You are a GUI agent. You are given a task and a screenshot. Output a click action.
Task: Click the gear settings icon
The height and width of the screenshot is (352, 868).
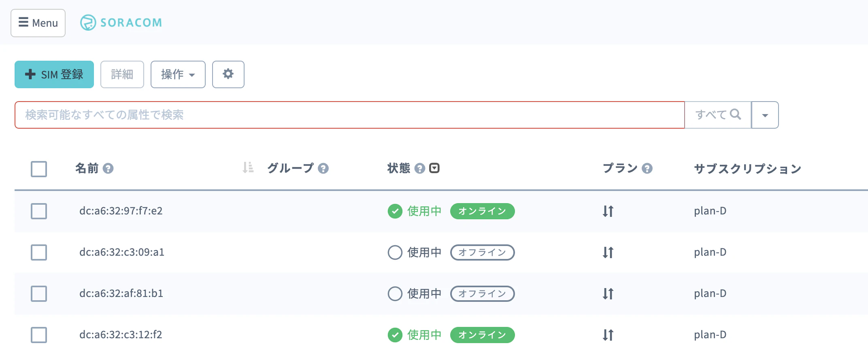click(228, 74)
